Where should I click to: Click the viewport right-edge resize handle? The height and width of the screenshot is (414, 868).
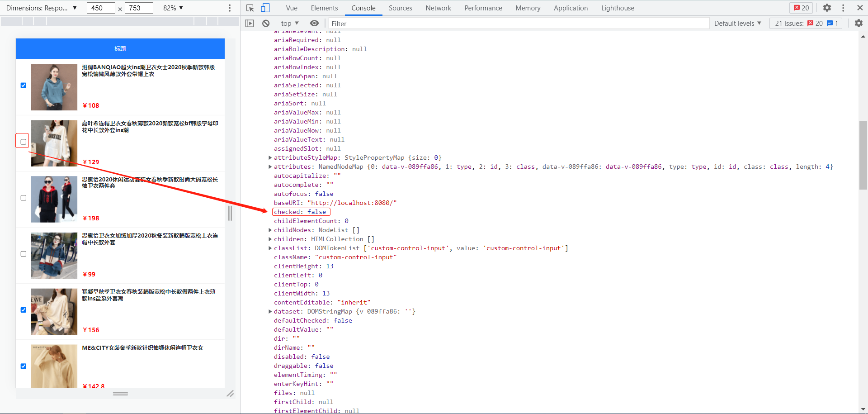pos(230,213)
